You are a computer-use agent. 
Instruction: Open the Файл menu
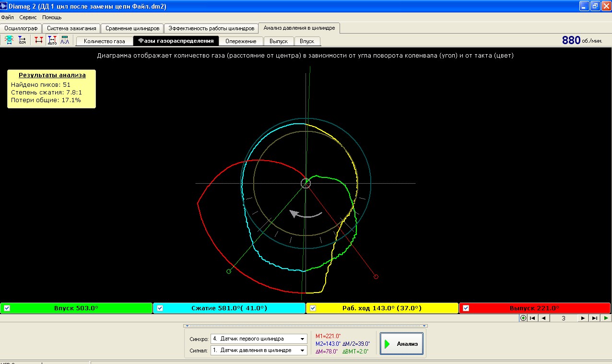click(8, 17)
